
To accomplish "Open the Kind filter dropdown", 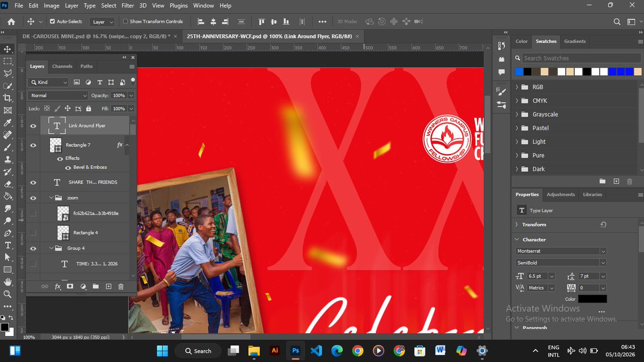I will pos(49,82).
